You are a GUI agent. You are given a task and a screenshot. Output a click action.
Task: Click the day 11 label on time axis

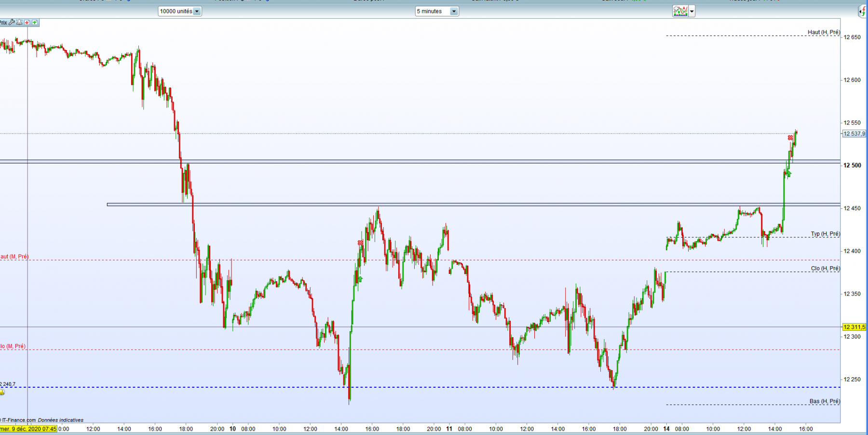(449, 429)
